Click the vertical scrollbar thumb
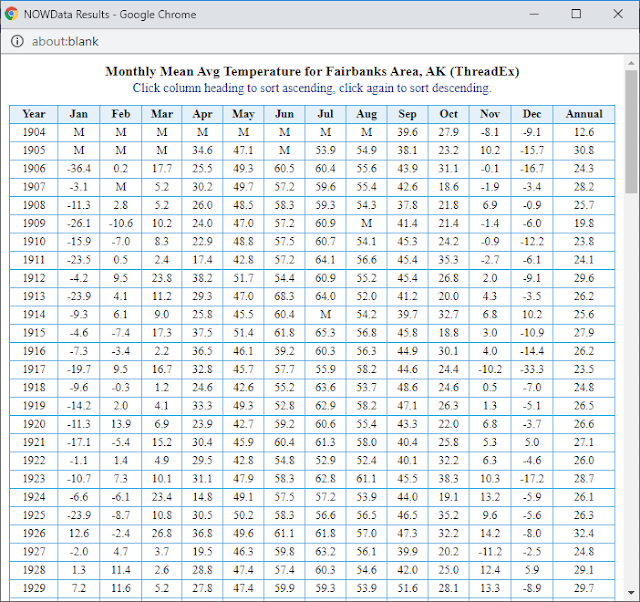The image size is (640, 602). pos(631,131)
